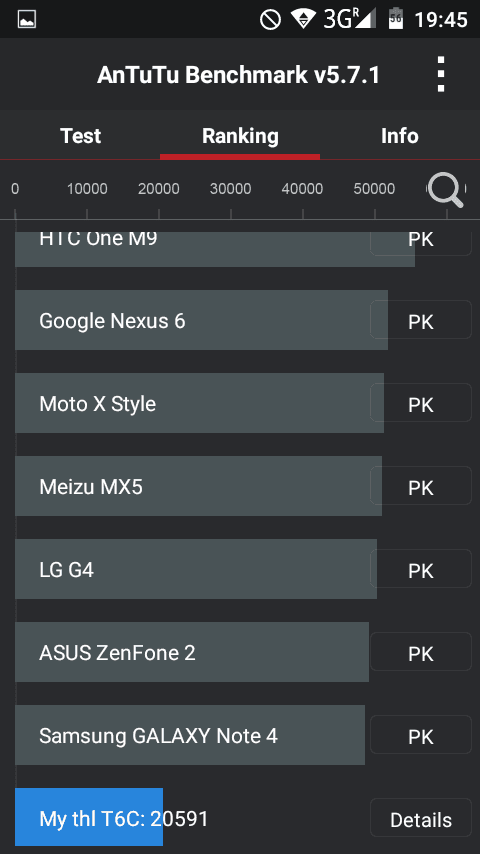Tap PK next to Moto X Style
Viewport: 480px width, 854px height.
pos(421,403)
